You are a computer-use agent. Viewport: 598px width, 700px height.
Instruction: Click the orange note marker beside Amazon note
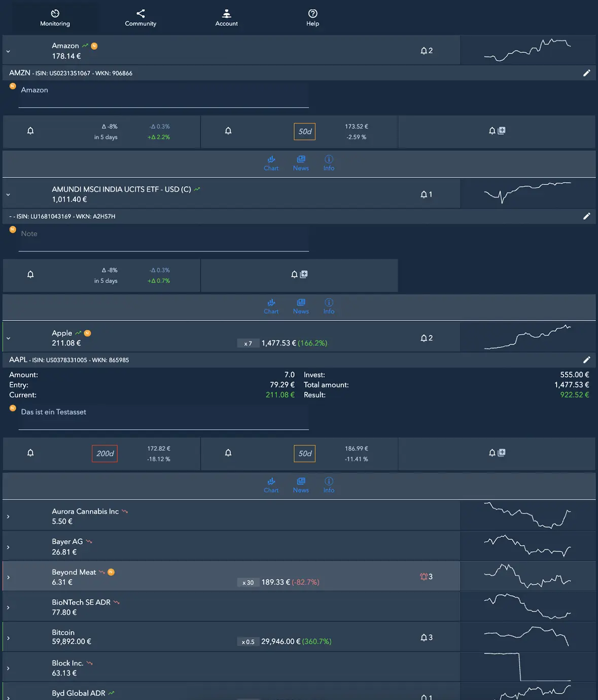[x=13, y=86]
